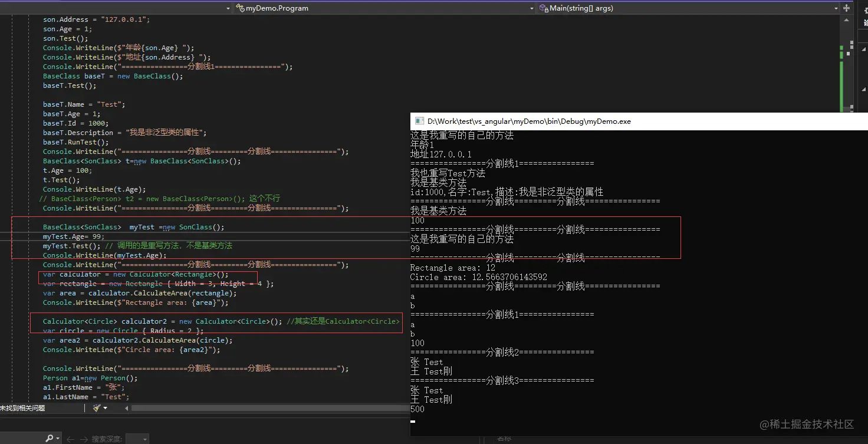Click the code cleanup broom icon
The height and width of the screenshot is (444, 868).
point(97,408)
